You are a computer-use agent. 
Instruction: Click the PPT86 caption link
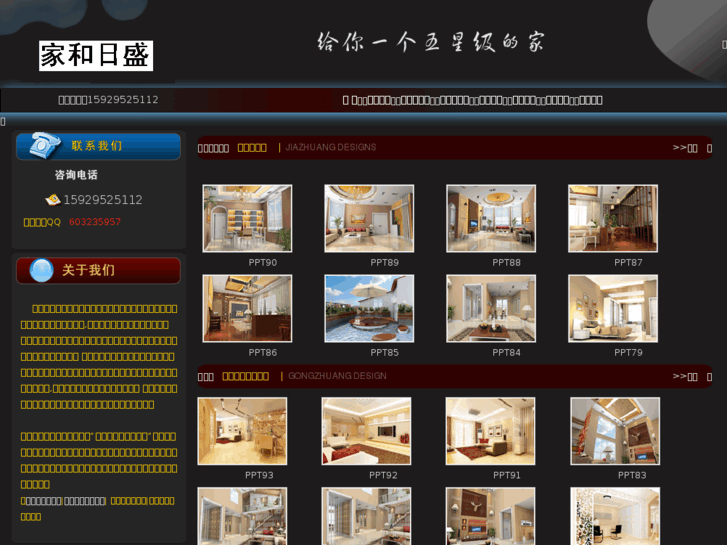[262, 353]
